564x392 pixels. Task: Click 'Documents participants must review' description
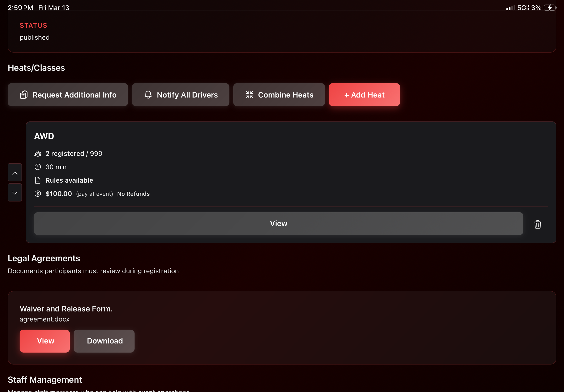click(x=93, y=271)
